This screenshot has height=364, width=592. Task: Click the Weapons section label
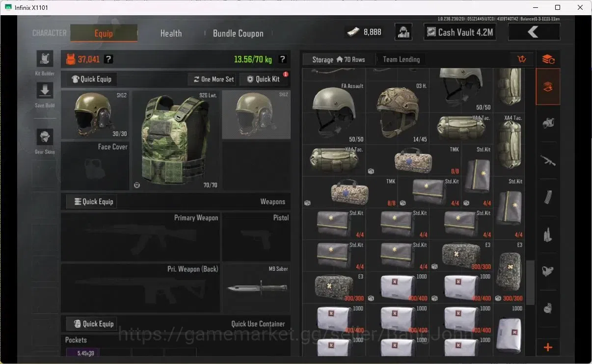[272, 202]
